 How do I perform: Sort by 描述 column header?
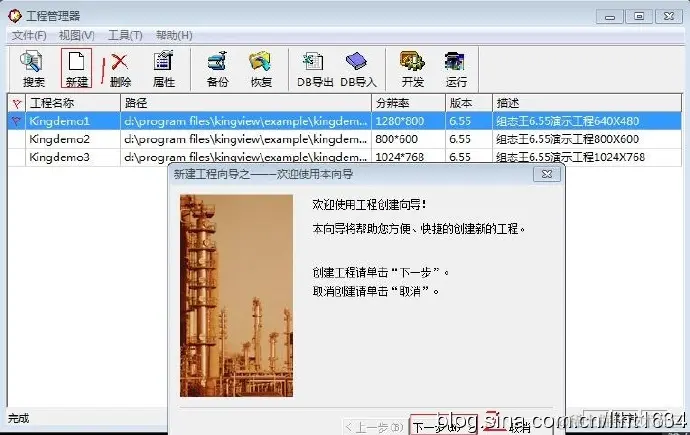tap(587, 103)
